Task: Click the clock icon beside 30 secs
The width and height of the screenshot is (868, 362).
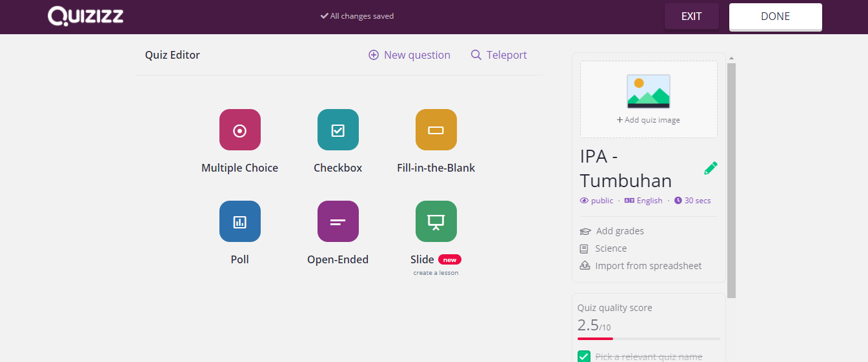Action: [x=678, y=201]
